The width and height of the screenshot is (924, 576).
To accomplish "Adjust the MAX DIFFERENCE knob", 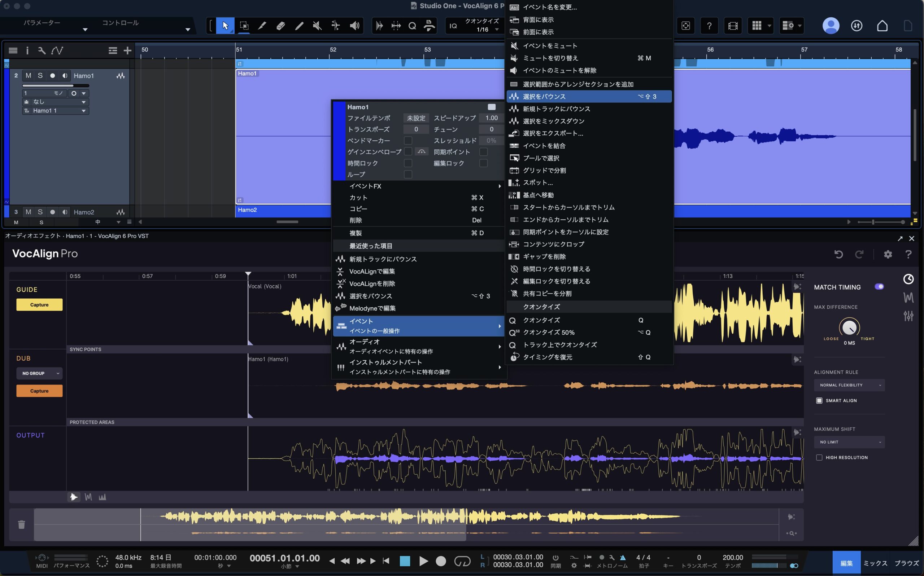I will point(849,327).
